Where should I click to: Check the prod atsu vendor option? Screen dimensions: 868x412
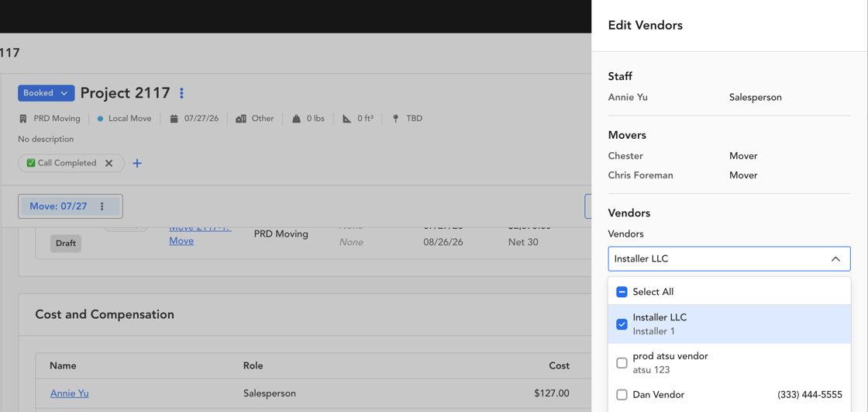622,363
